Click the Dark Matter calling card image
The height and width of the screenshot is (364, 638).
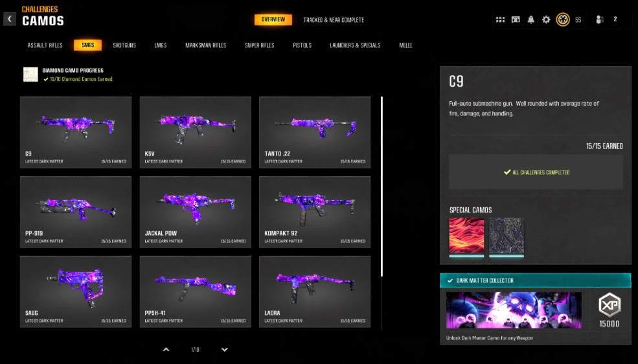[514, 310]
